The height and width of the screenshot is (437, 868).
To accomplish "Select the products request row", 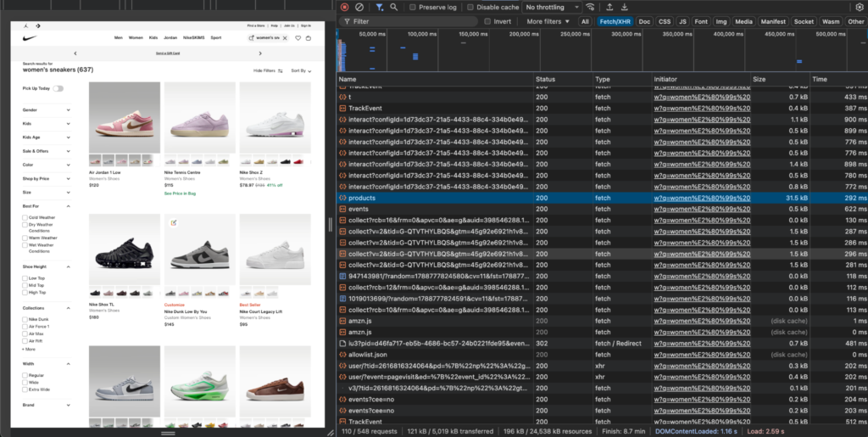I will (602, 198).
